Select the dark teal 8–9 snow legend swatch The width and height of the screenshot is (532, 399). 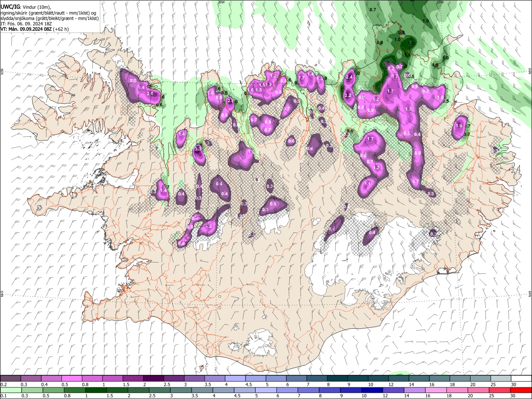[x=337, y=379]
